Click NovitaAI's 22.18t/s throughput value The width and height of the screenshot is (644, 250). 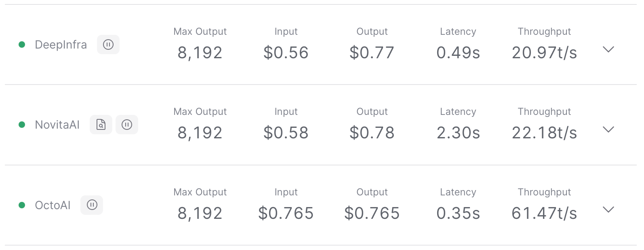pyautogui.click(x=544, y=133)
